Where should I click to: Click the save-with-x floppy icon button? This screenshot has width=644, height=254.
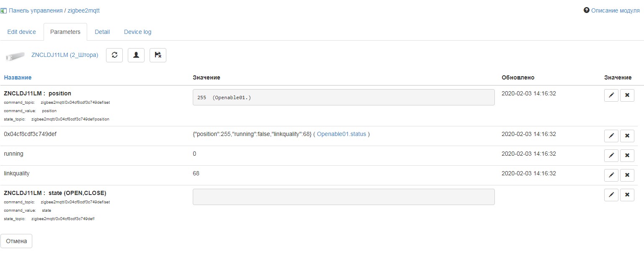tap(158, 55)
